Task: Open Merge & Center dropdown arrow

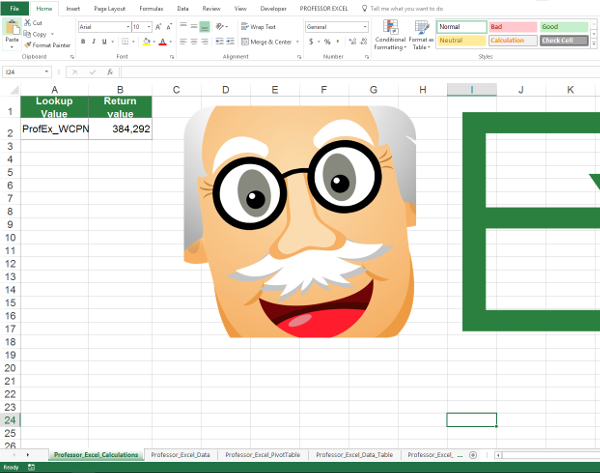Action: pyautogui.click(x=297, y=42)
